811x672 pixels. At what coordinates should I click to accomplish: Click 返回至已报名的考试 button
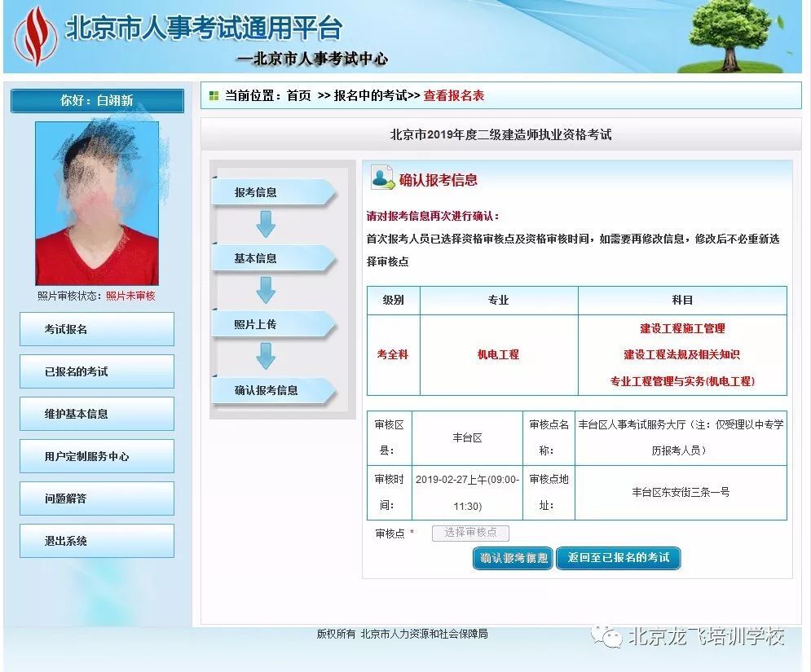coord(619,558)
